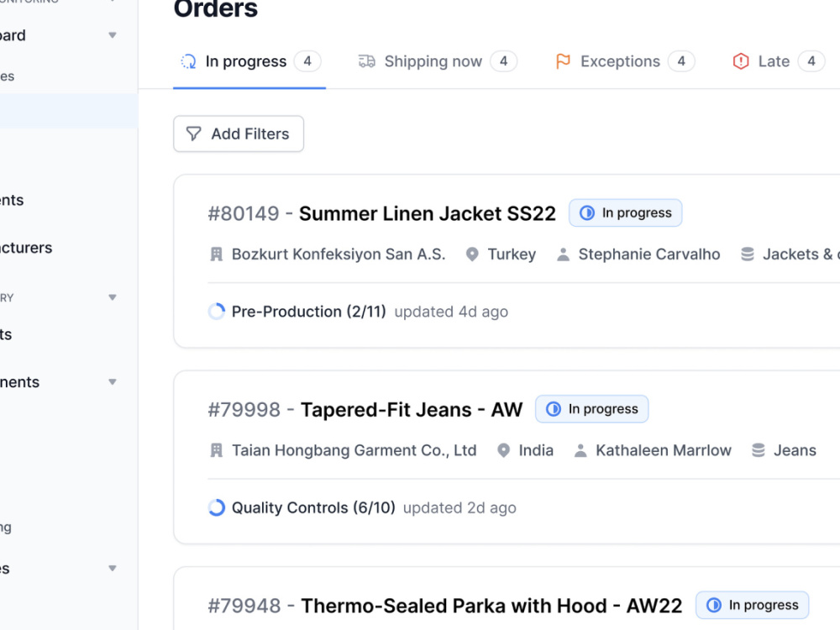The image size is (840, 630).
Task: Switch to the In progress tab
Action: [x=249, y=61]
